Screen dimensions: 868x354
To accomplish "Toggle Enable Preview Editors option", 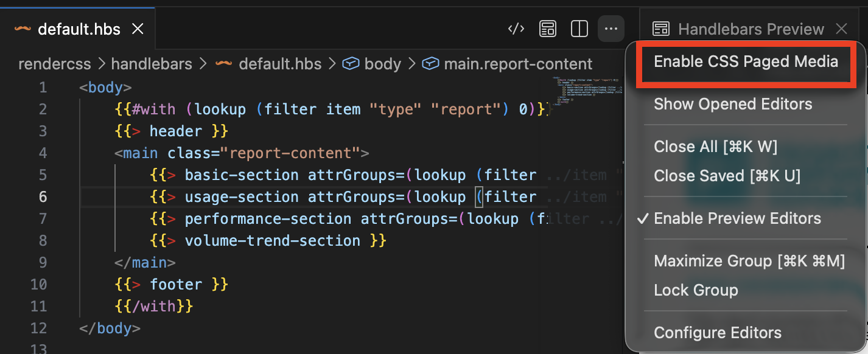I will coord(738,218).
